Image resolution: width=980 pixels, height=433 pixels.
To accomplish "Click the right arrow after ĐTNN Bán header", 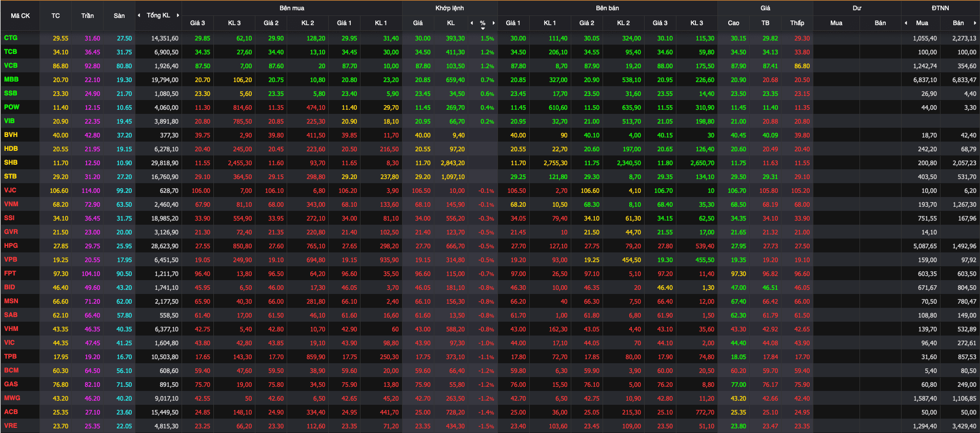I will point(975,23).
